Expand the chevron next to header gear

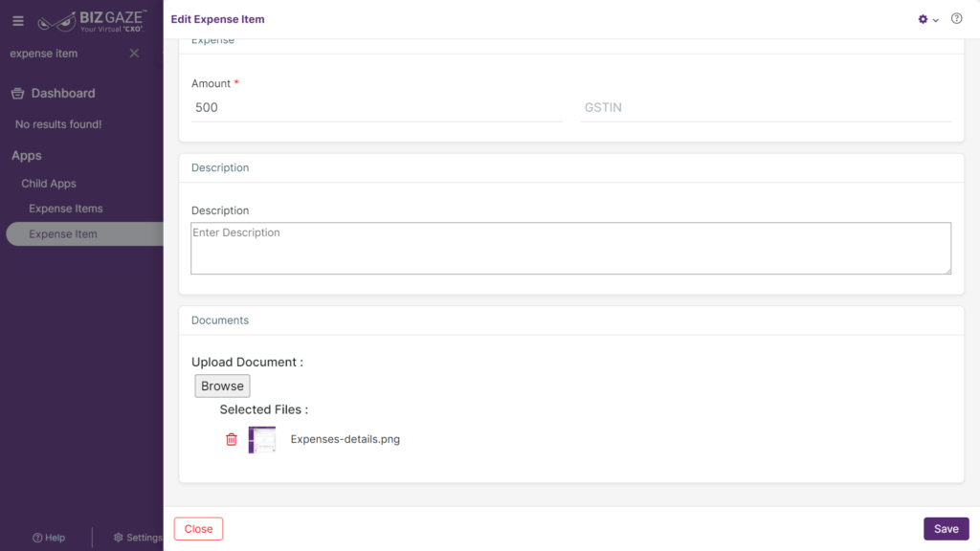point(936,20)
